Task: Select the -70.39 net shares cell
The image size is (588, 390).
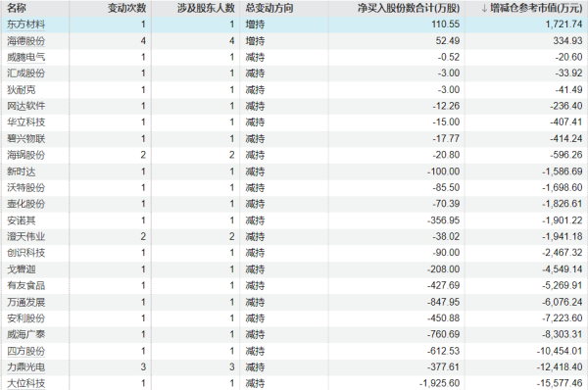Action: (446, 204)
